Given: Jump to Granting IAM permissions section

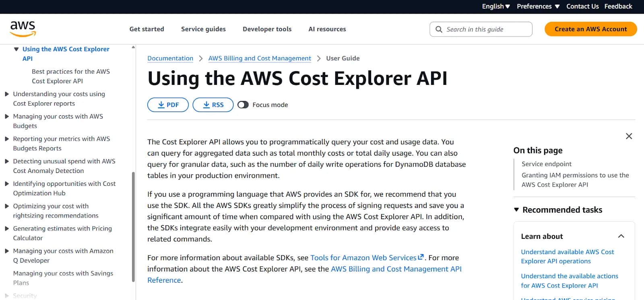Looking at the screenshot, I should 575,180.
